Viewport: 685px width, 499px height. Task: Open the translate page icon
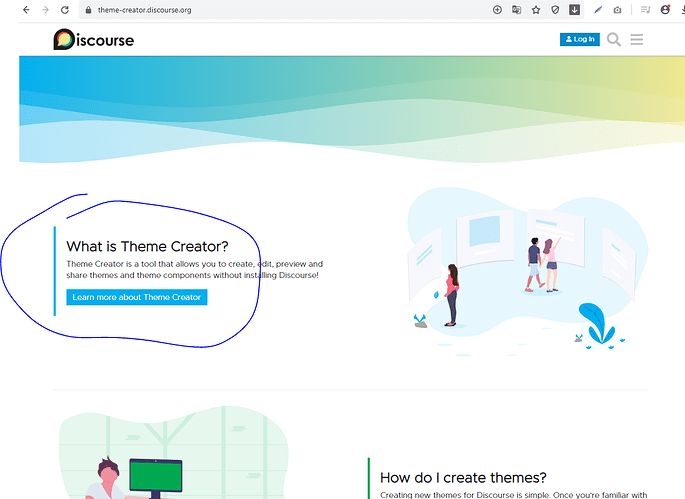[x=516, y=10]
